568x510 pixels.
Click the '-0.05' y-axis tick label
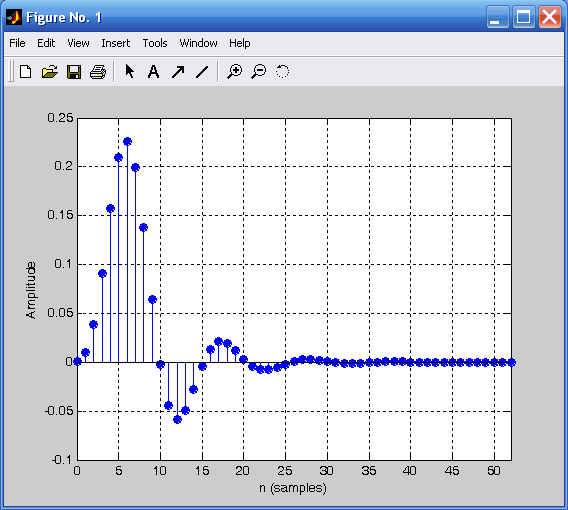59,411
